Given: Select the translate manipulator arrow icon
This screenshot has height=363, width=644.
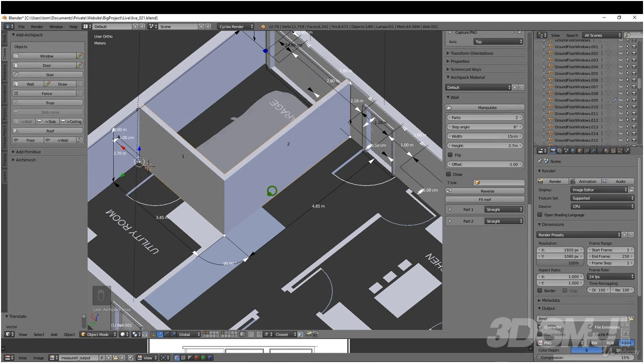Looking at the screenshot, I should click(160, 334).
